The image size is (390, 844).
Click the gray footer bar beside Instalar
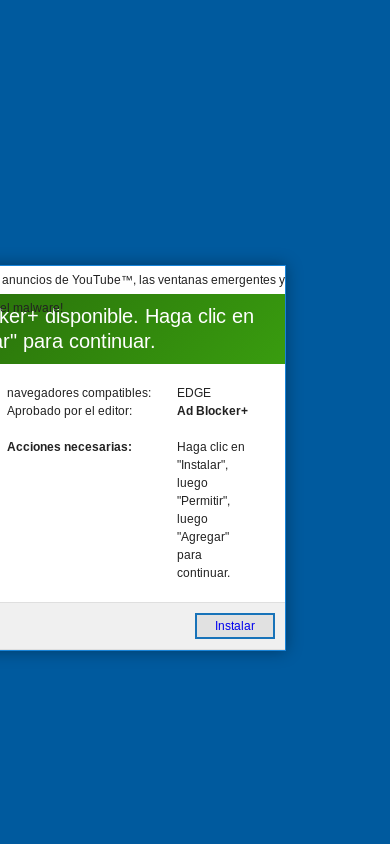(x=97, y=626)
